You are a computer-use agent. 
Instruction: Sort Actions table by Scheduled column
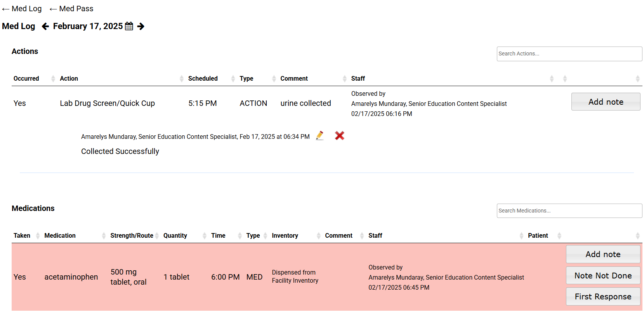(203, 79)
